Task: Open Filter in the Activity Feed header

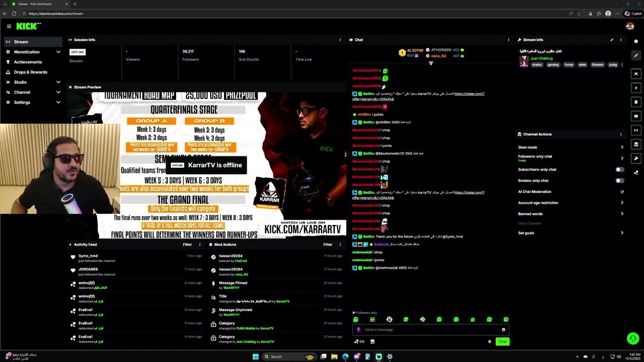Action: click(187, 245)
